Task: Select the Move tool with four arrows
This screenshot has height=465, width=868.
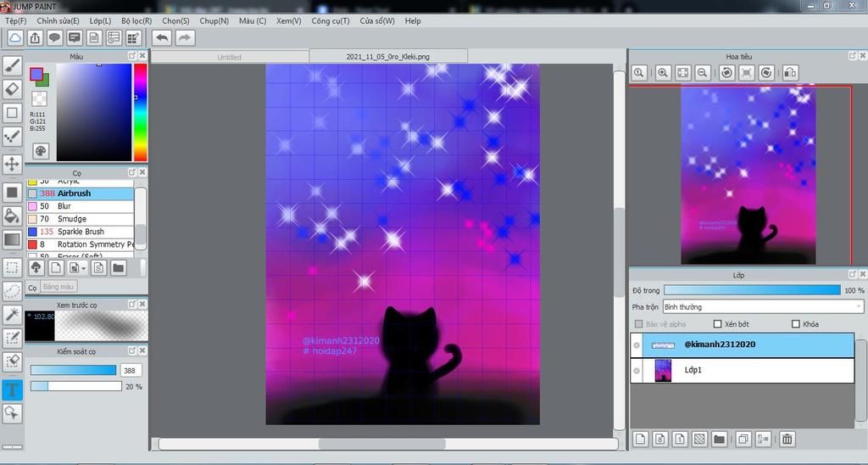Action: tap(12, 164)
